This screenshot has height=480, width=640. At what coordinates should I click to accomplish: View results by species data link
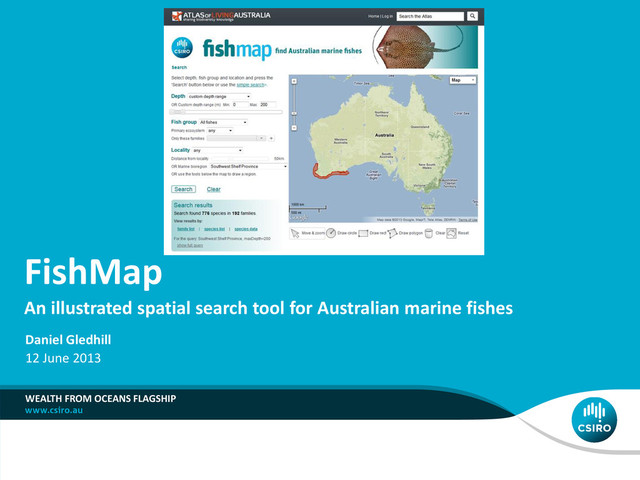tap(246, 229)
